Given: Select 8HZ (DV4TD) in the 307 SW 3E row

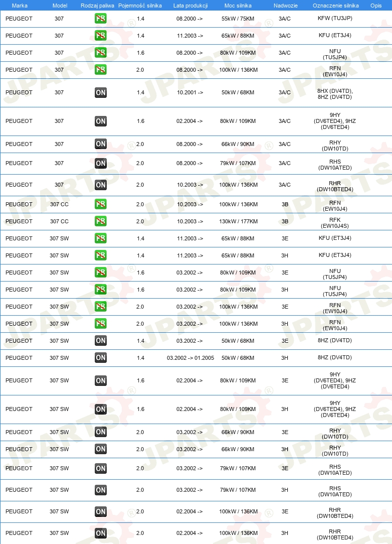Looking at the screenshot, I should 335,340.
